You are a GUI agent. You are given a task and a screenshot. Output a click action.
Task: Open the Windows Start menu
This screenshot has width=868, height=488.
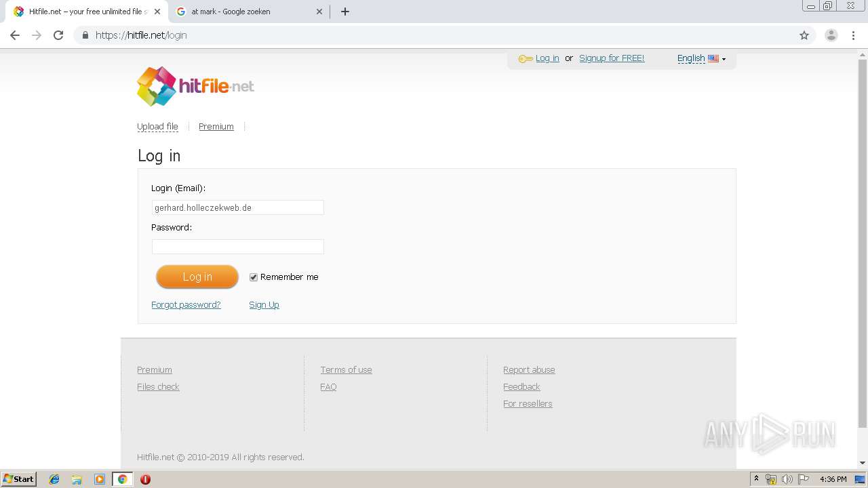(19, 479)
